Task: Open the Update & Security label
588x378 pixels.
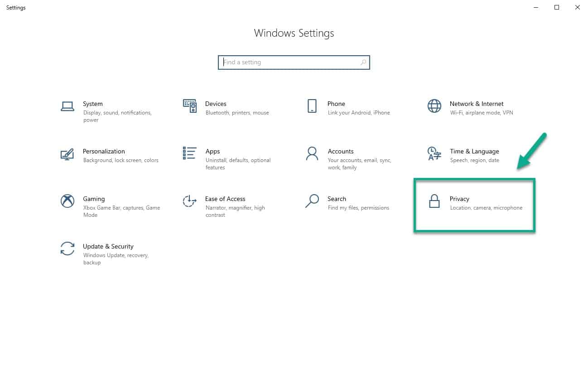Action: [108, 246]
